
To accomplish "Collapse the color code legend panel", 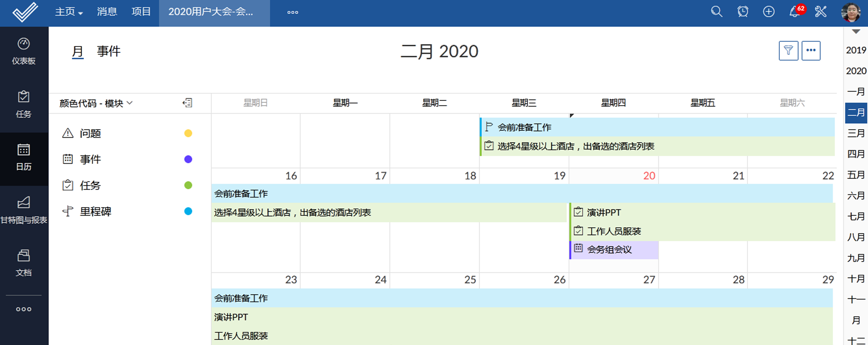I will [x=187, y=103].
